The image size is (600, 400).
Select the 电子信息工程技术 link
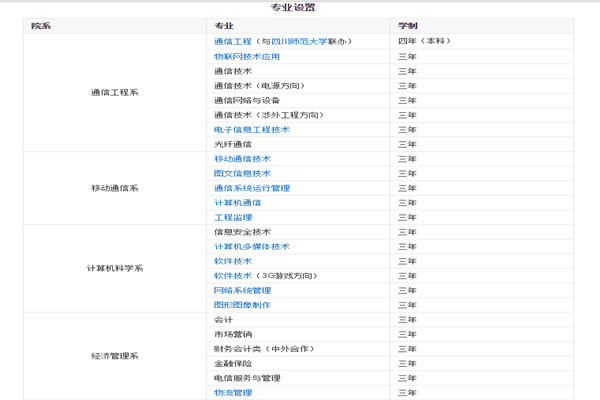251,130
